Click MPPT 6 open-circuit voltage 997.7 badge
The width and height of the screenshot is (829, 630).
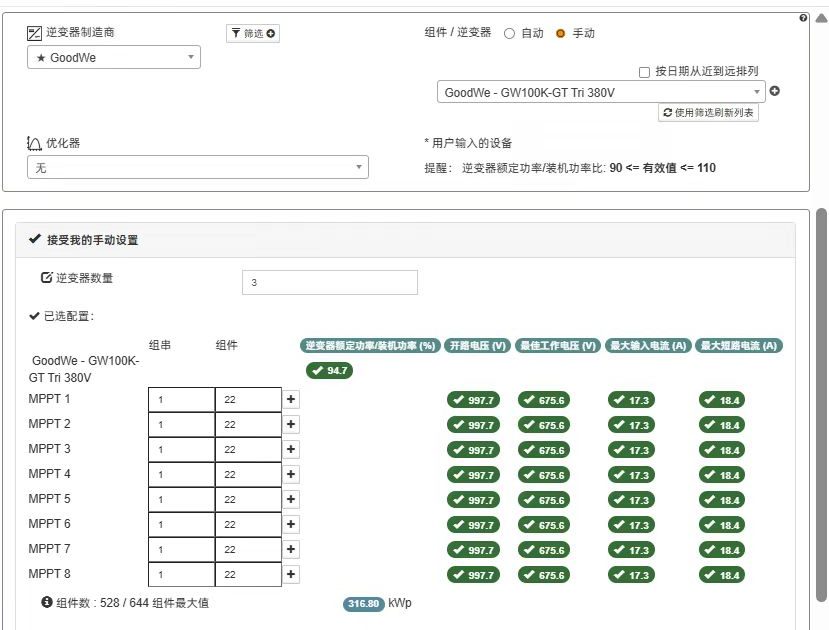click(x=473, y=525)
